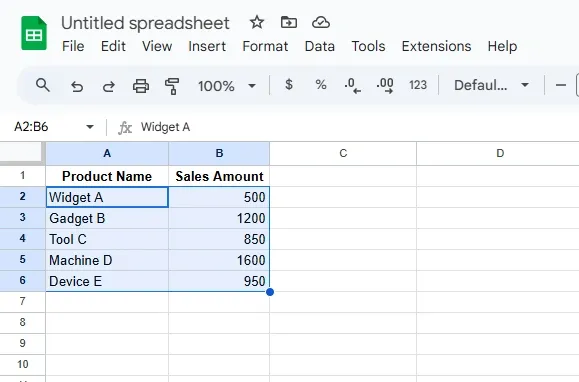Viewport: 579px width, 382px height.
Task: Select row 7 header
Action: (23, 302)
